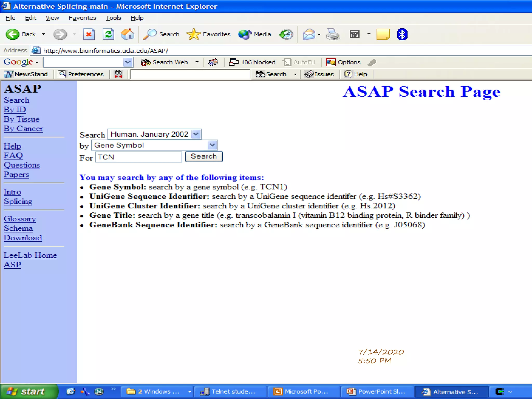Screen dimensions: 532x399
Task: Click the Google toolbar highlighter icon
Action: coord(372,62)
